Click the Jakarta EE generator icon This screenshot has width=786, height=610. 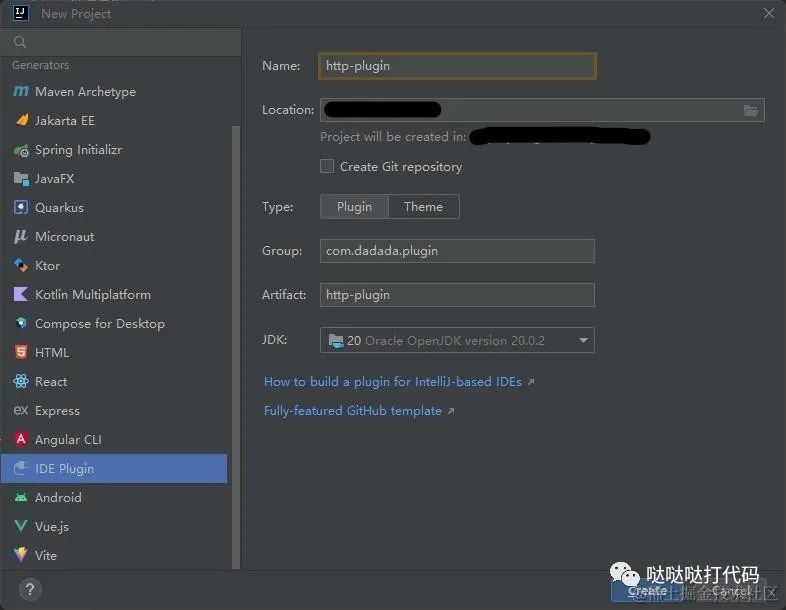pyautogui.click(x=22, y=120)
